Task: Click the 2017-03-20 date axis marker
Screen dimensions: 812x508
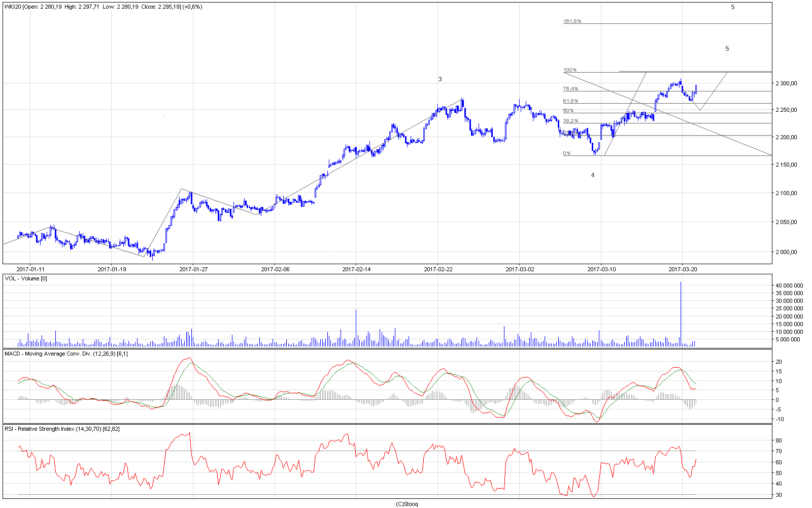Action: 683,269
